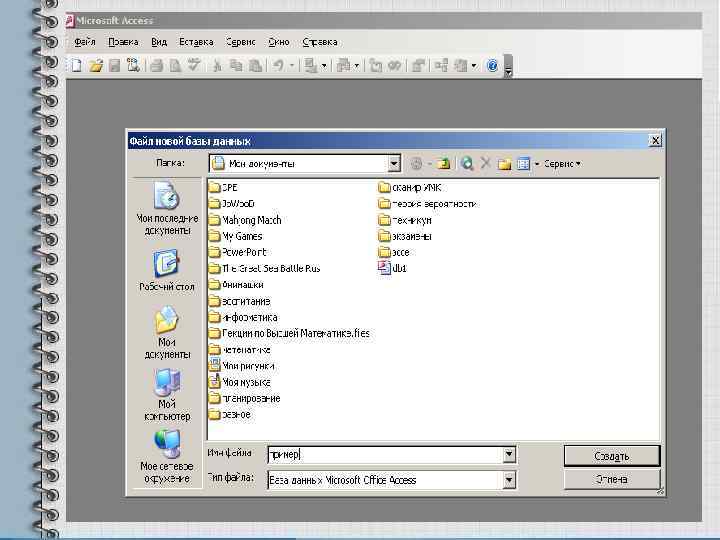Open the Сервис menu in menu bar
Image resolution: width=720 pixels, height=540 pixels.
[x=241, y=42]
